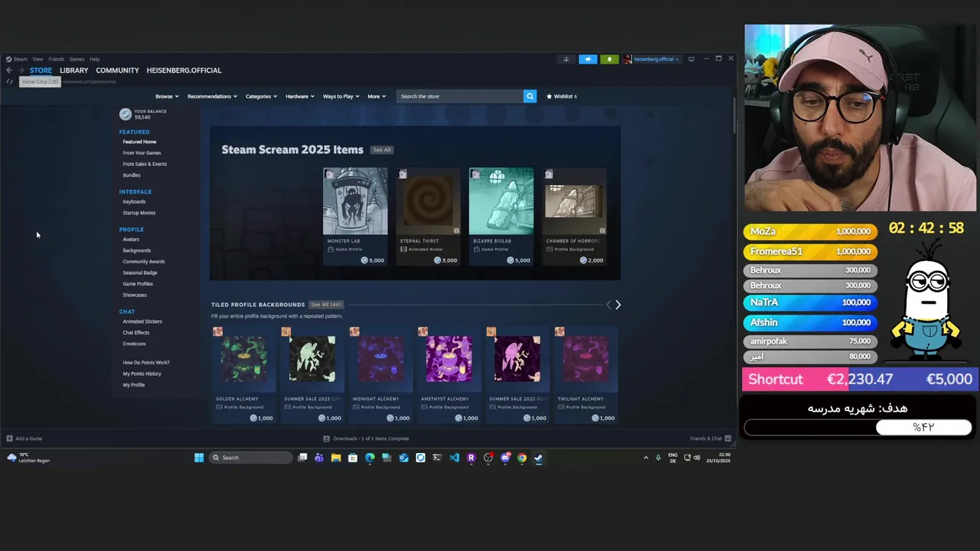Click the Add a Game plus icon
Image resolution: width=980 pixels, height=551 pixels.
tap(9, 439)
